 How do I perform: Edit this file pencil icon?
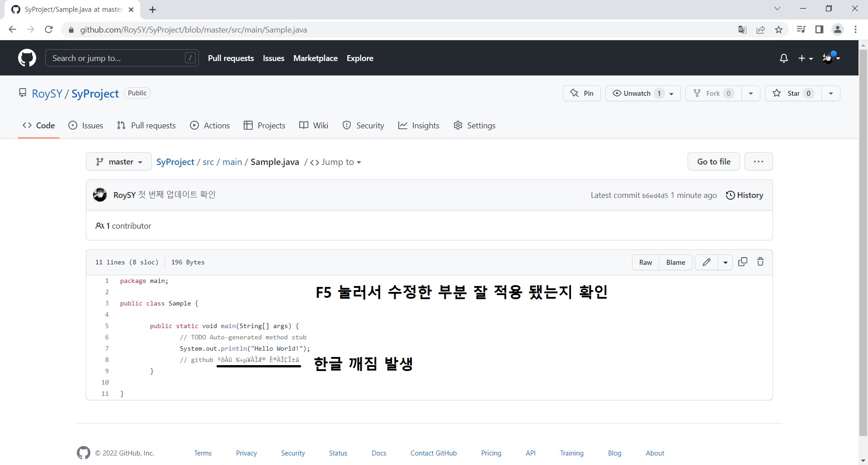tap(707, 262)
